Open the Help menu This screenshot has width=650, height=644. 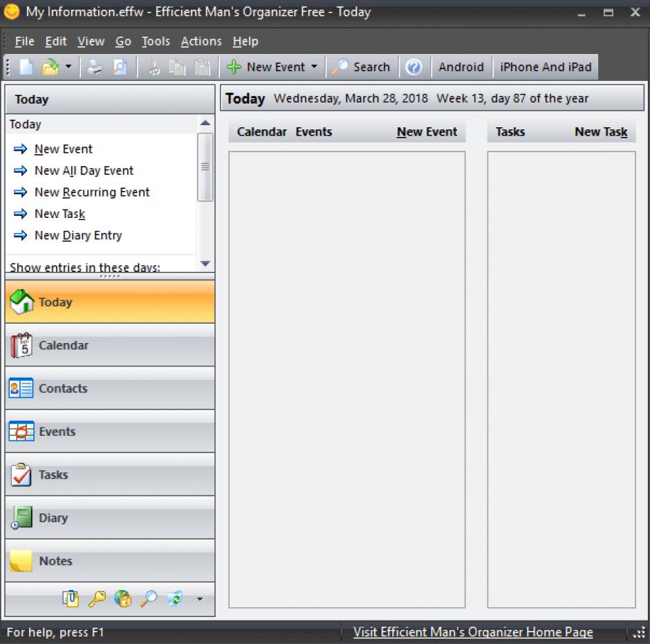click(x=245, y=41)
